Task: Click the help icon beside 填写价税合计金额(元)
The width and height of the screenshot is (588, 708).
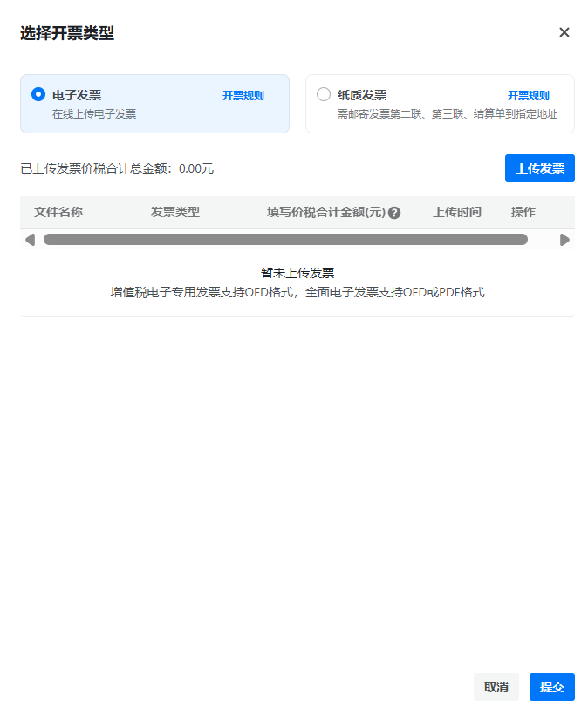Action: pyautogui.click(x=394, y=213)
